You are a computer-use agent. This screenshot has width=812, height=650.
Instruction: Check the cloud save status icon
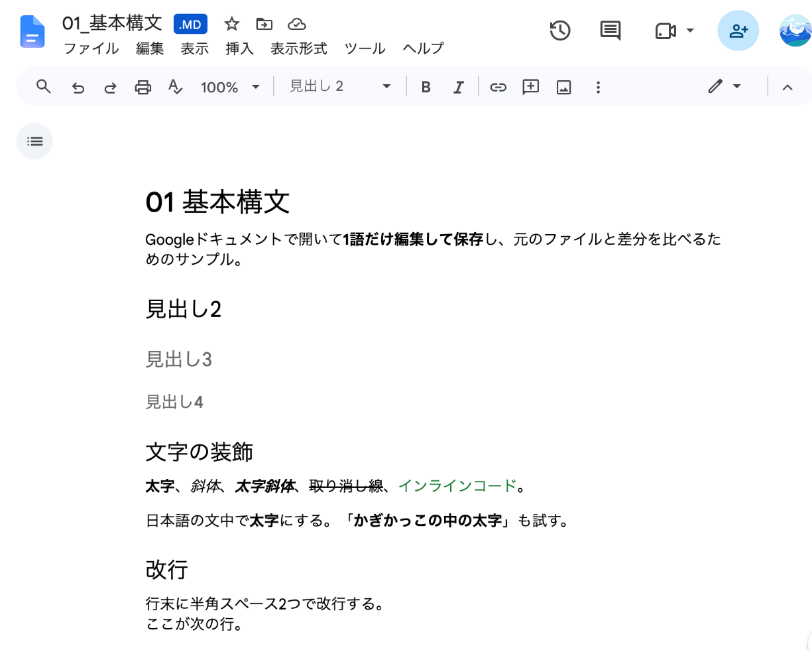coord(297,25)
